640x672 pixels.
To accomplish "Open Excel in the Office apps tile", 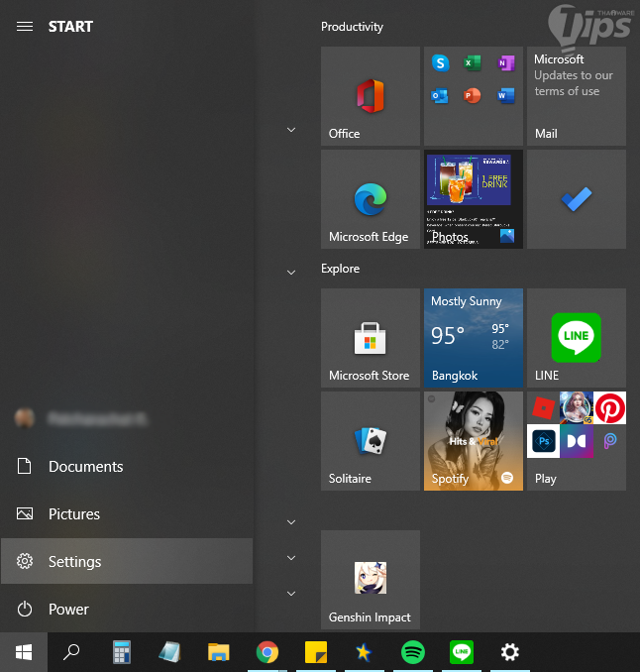I will (x=473, y=63).
